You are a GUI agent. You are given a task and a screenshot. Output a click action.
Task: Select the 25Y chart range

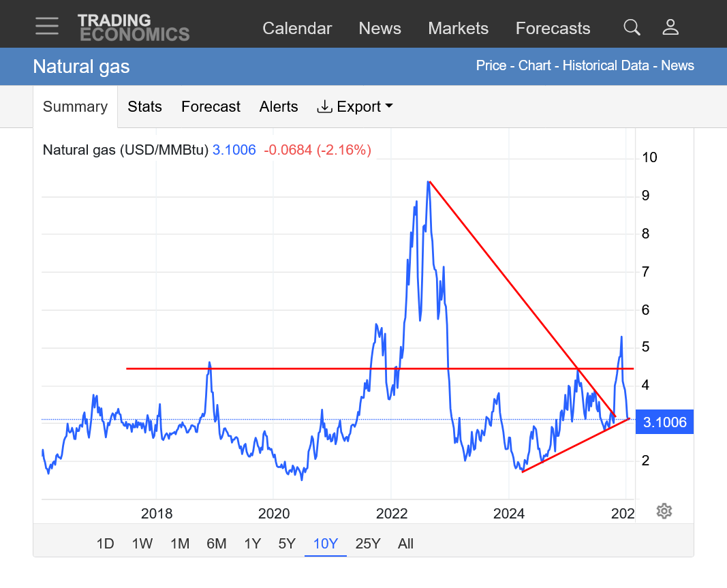367,544
